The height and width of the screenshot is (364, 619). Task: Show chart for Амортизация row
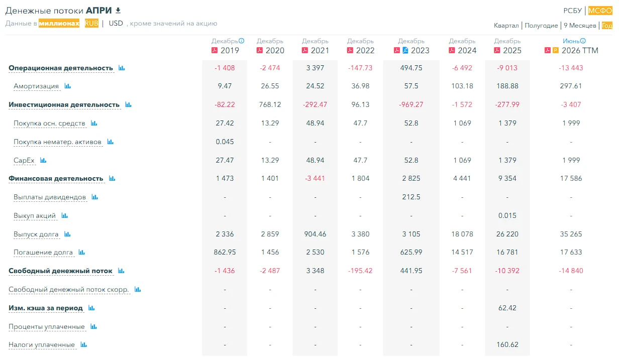[68, 86]
